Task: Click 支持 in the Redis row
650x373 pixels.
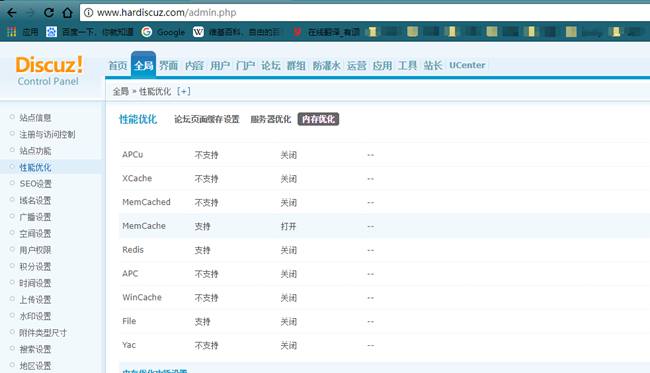Action: point(203,250)
